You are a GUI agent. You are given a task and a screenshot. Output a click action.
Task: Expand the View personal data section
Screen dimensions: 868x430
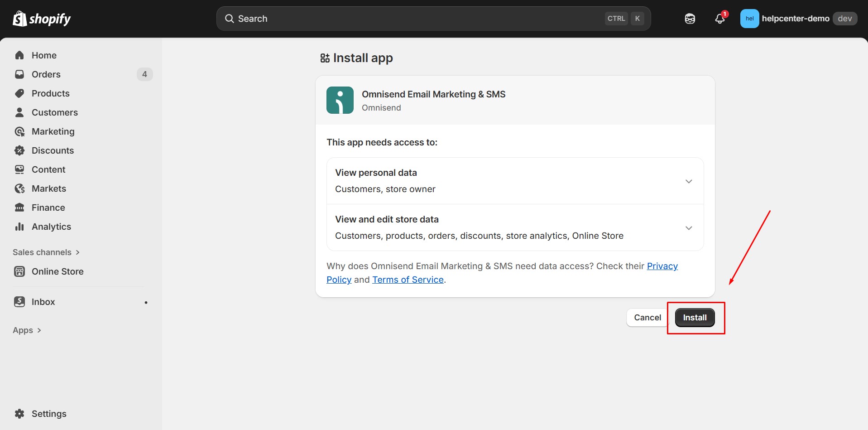tap(688, 181)
